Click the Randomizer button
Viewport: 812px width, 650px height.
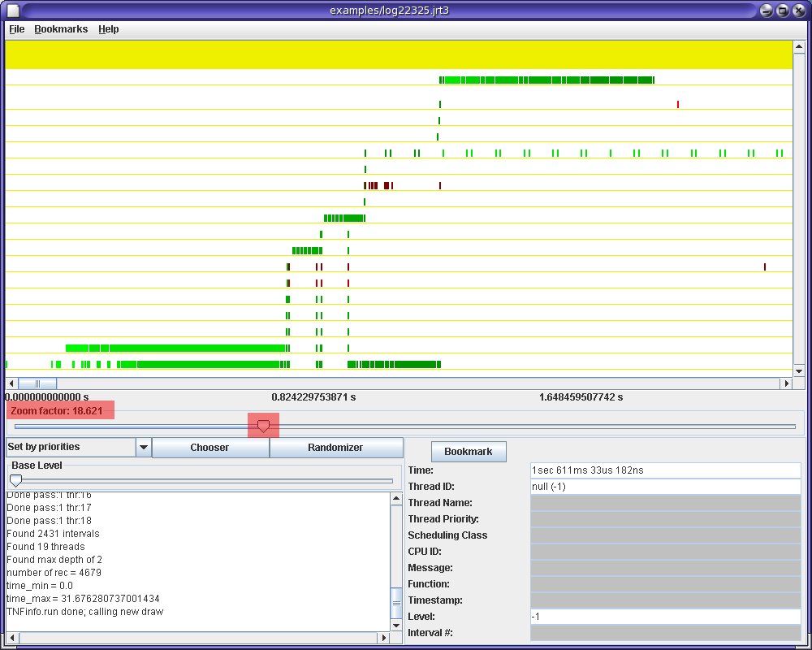click(338, 447)
